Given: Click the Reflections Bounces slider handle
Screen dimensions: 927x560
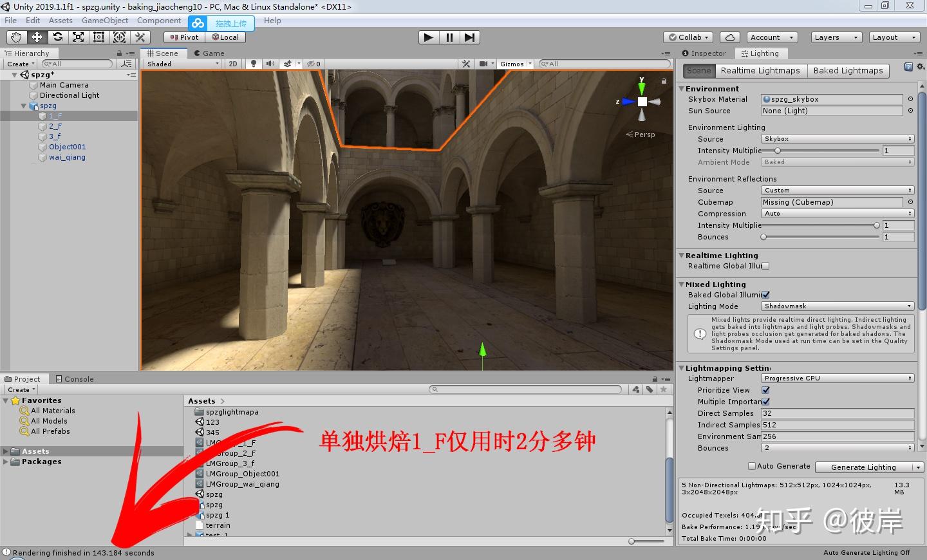Looking at the screenshot, I should (x=763, y=237).
